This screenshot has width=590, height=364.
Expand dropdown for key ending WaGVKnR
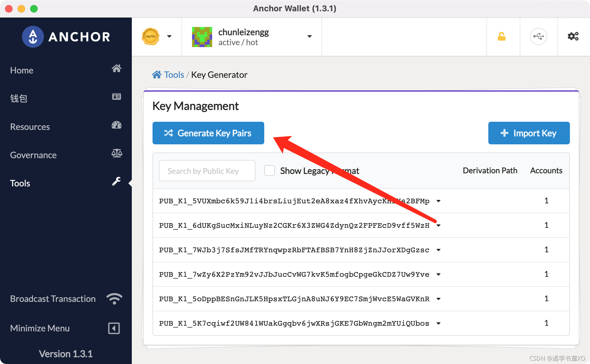[438, 299]
